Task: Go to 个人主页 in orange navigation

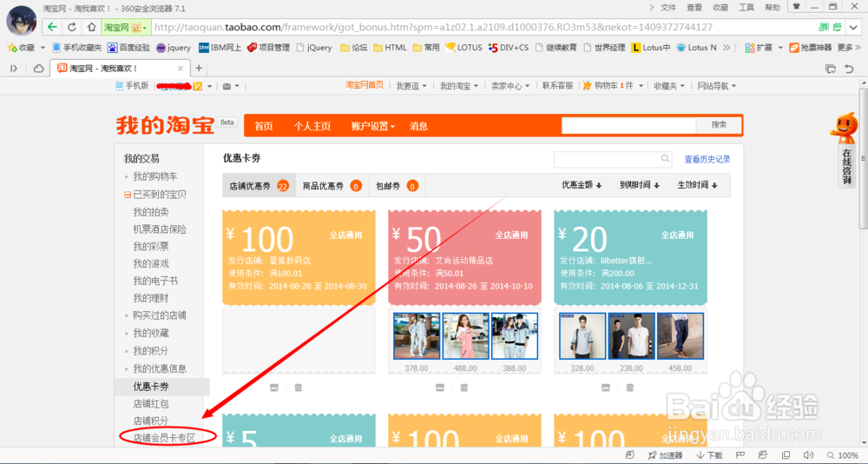Action: [x=312, y=126]
